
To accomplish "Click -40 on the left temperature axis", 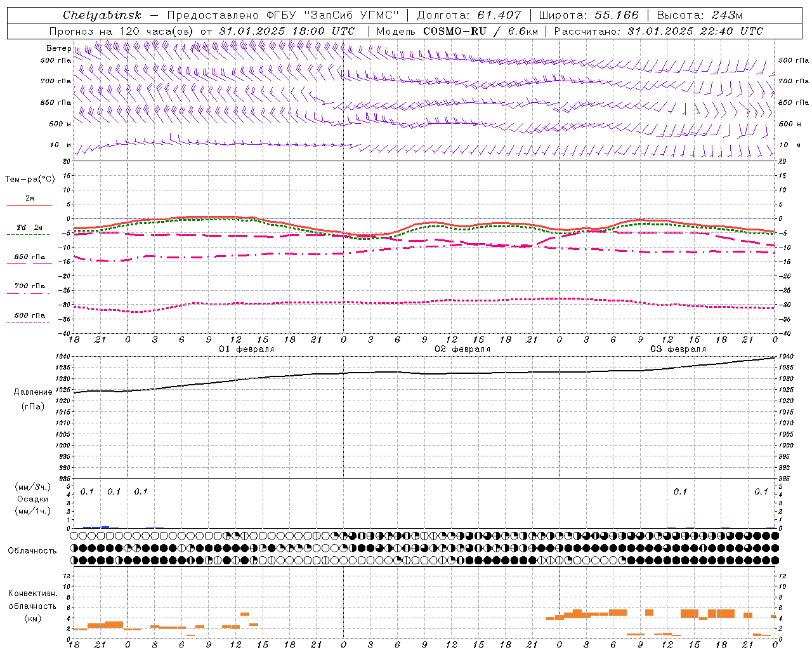I will (x=65, y=333).
